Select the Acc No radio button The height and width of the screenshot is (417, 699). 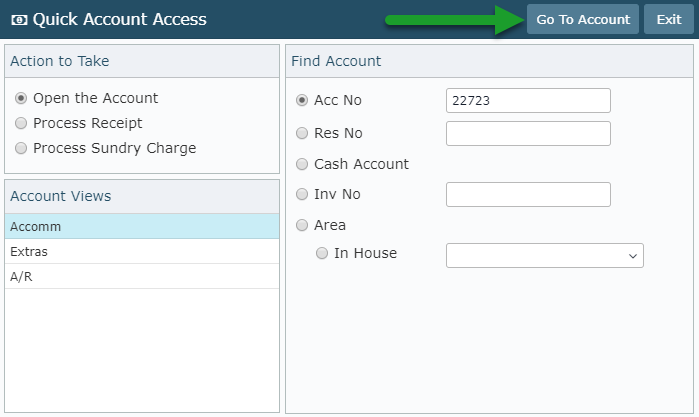pyautogui.click(x=302, y=100)
